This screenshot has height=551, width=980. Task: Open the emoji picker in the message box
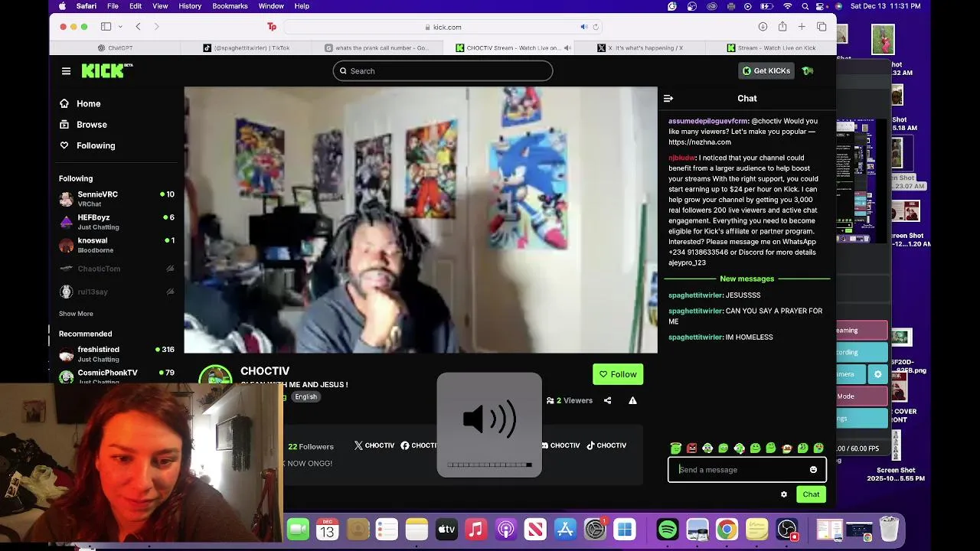pos(813,470)
